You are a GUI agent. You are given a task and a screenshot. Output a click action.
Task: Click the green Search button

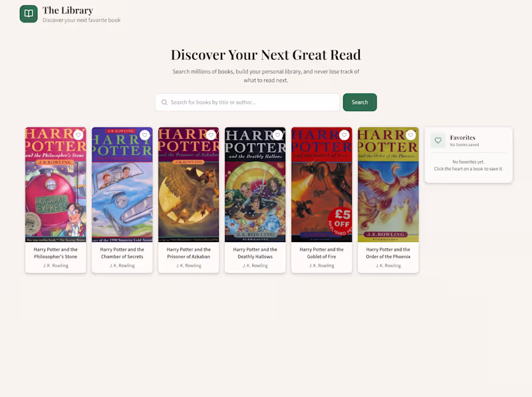pyautogui.click(x=360, y=102)
